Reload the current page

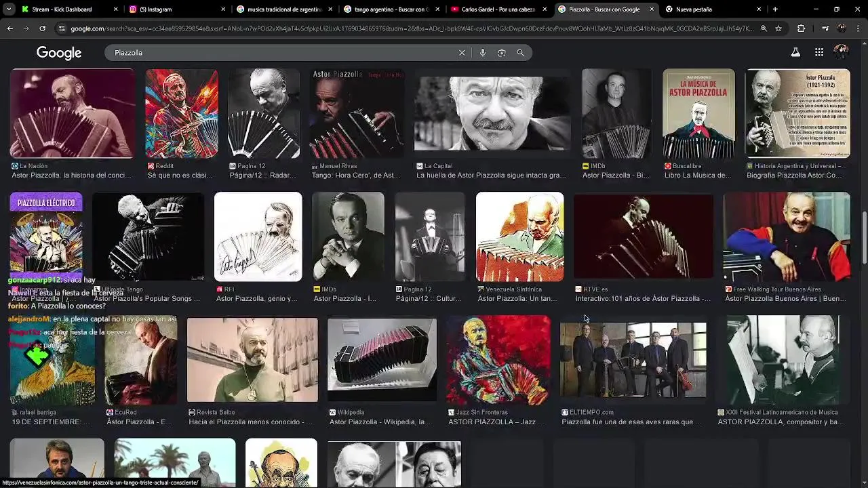tap(42, 28)
